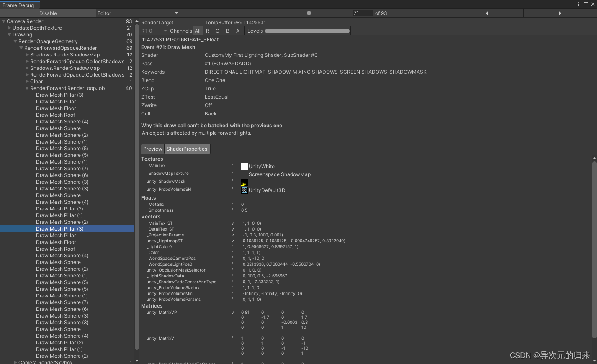Collapse RenderForward.RenderLoopJob node
The width and height of the screenshot is (597, 364).
coord(27,88)
